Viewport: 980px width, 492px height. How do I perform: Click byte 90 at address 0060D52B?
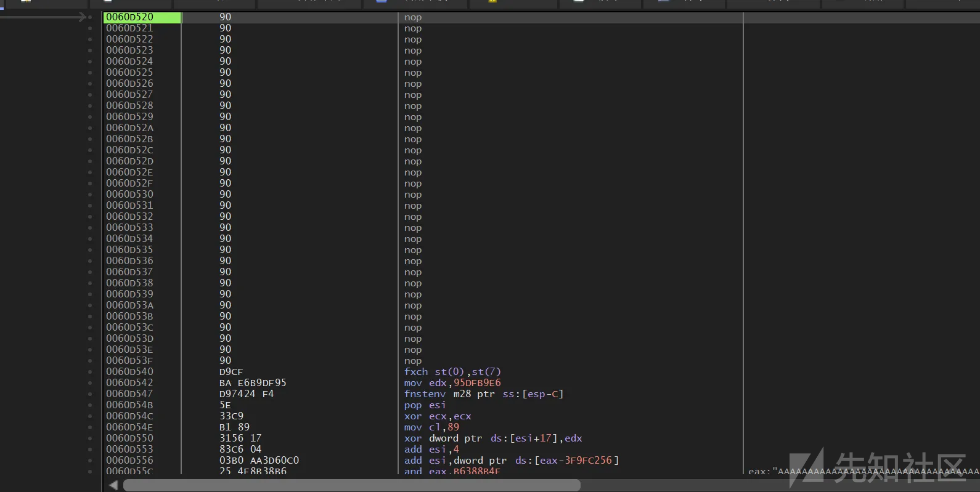[226, 139]
